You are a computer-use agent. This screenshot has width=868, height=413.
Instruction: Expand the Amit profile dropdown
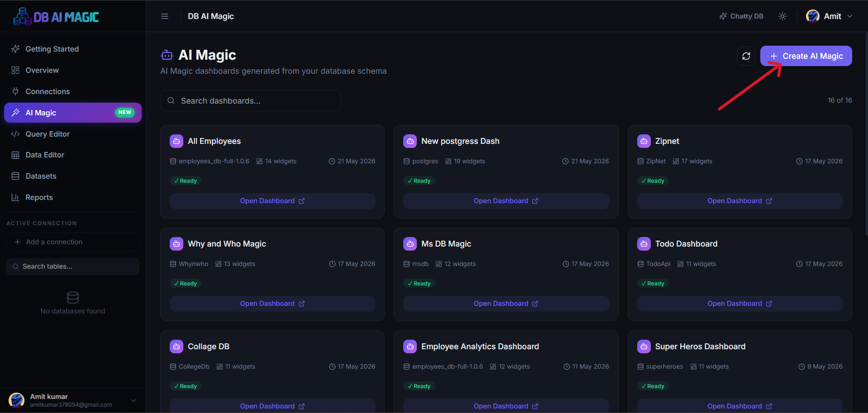tap(850, 16)
